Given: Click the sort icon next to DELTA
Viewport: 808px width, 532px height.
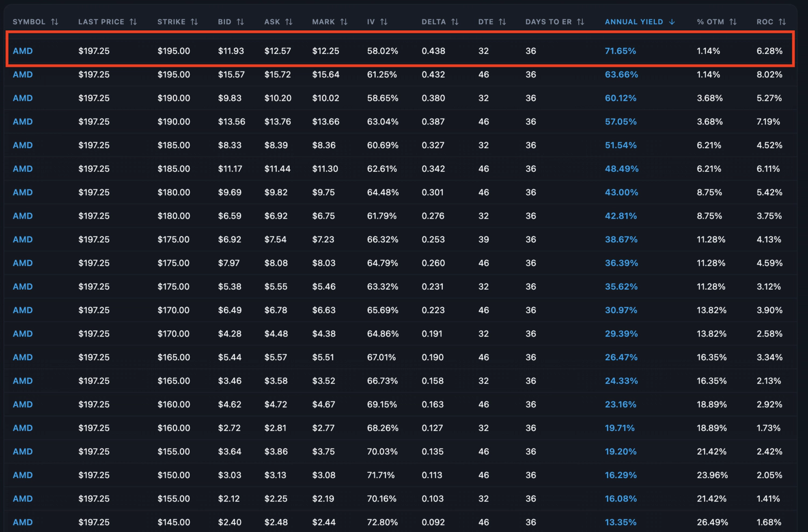Looking at the screenshot, I should (x=455, y=22).
